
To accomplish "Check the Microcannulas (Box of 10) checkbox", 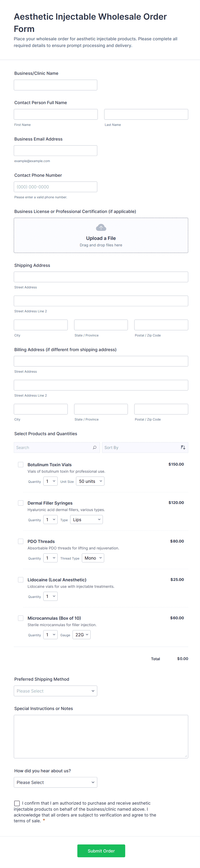I will tap(21, 618).
